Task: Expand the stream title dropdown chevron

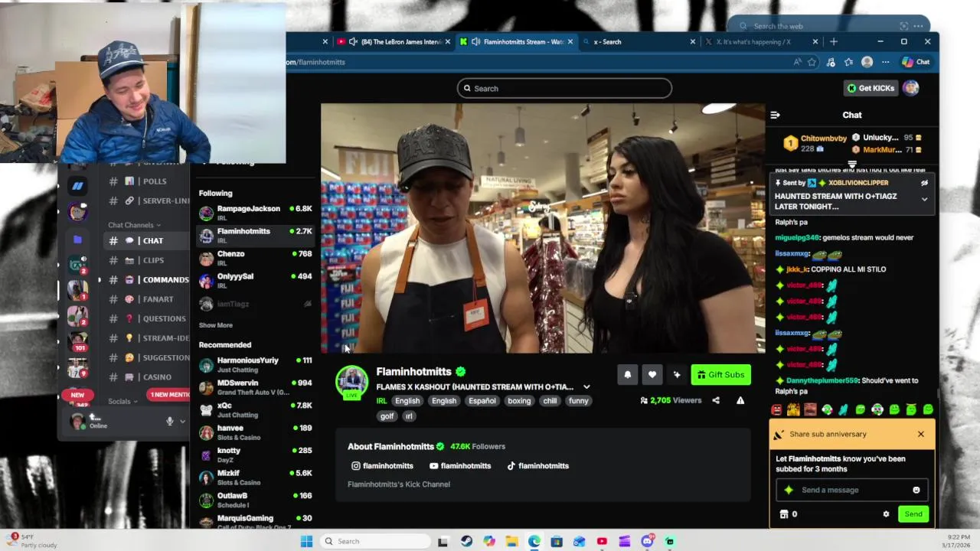Action: [586, 387]
